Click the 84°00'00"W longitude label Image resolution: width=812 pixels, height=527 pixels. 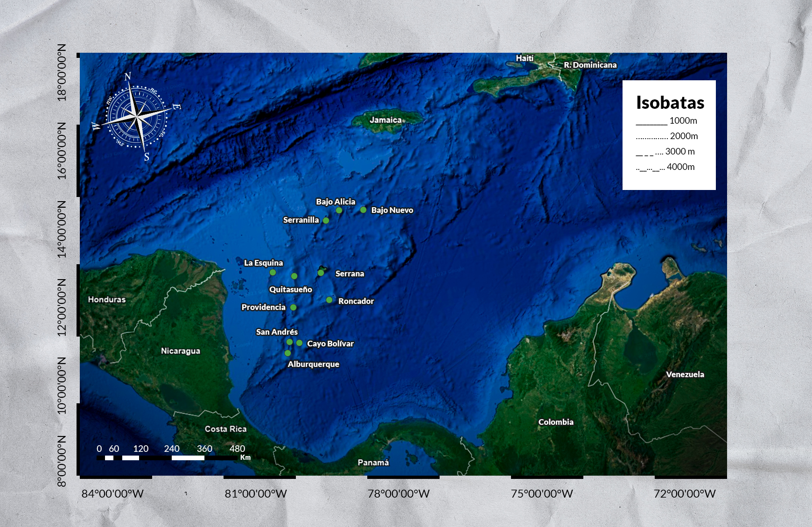(x=112, y=494)
